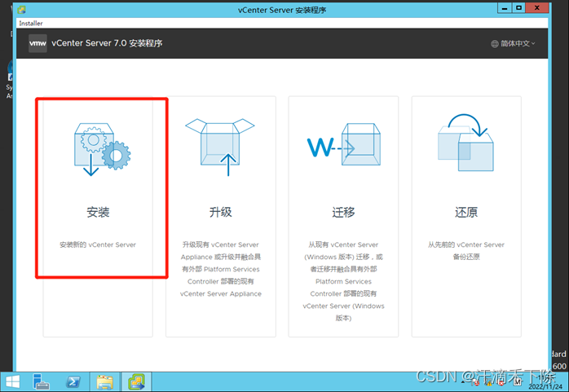Maximize the vCenter Server installer window

[x=519, y=8]
